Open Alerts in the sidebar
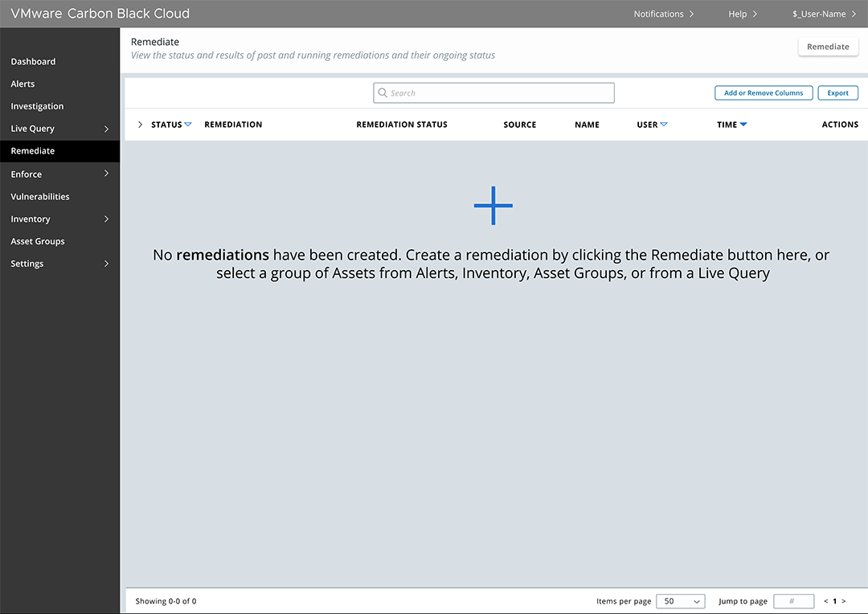868x614 pixels. click(x=23, y=84)
